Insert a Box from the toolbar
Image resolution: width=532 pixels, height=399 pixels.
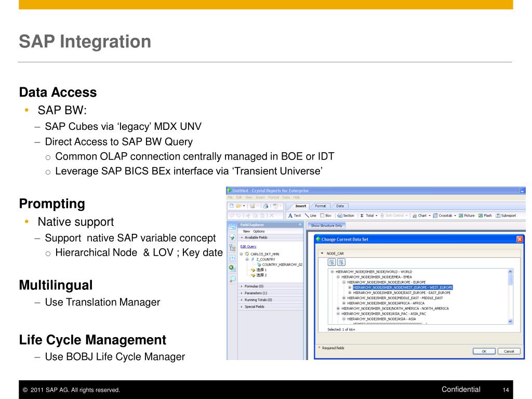coord(326,216)
